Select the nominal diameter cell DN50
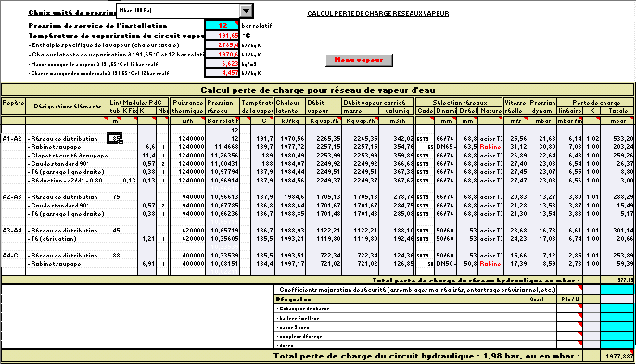 point(445,263)
